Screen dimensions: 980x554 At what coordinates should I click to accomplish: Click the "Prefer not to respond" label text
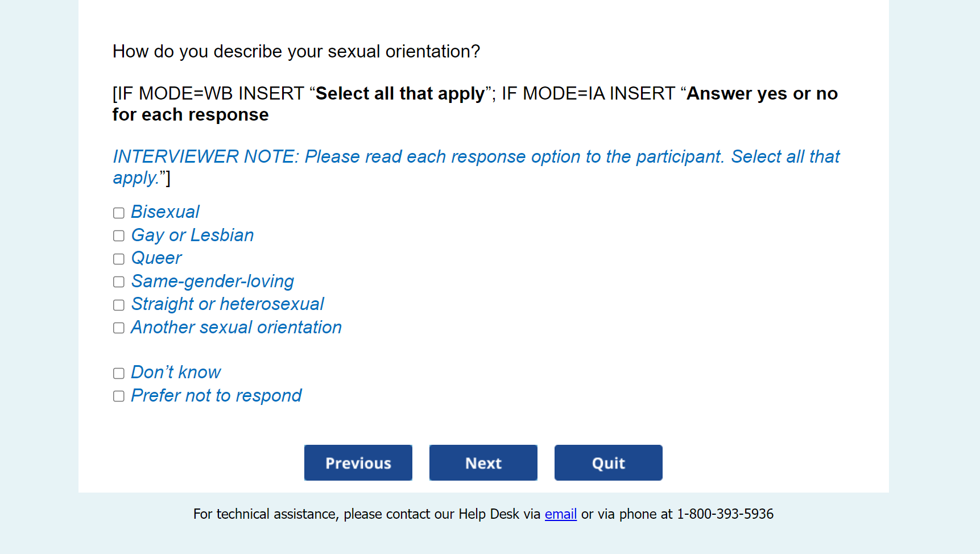[216, 396]
